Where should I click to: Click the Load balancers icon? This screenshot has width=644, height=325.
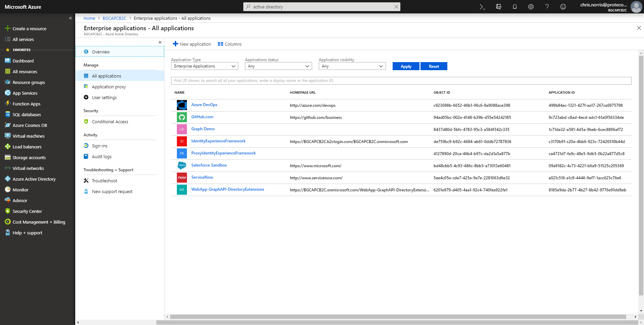click(8, 147)
